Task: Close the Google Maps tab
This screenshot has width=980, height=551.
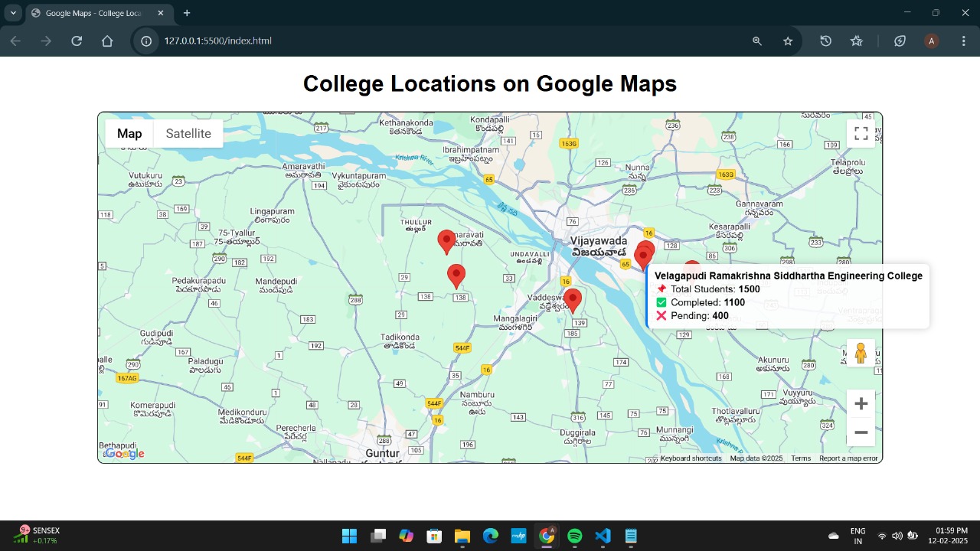Action: [160, 13]
